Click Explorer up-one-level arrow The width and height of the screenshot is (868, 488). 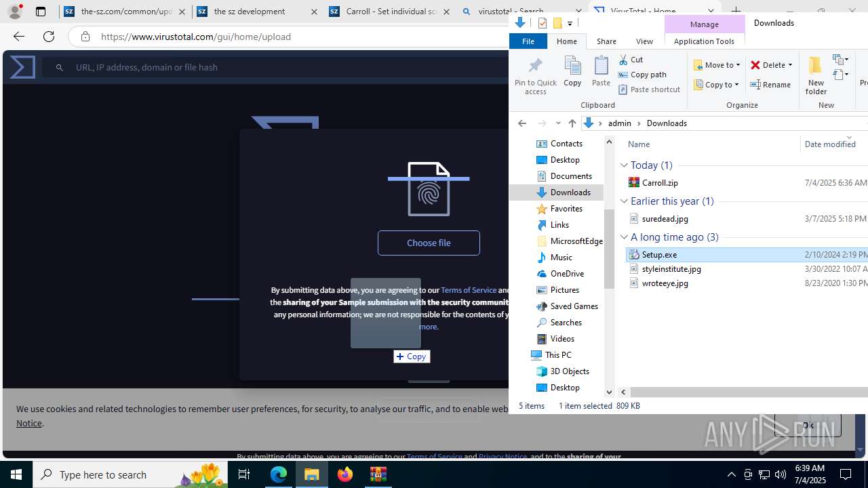[x=572, y=123]
